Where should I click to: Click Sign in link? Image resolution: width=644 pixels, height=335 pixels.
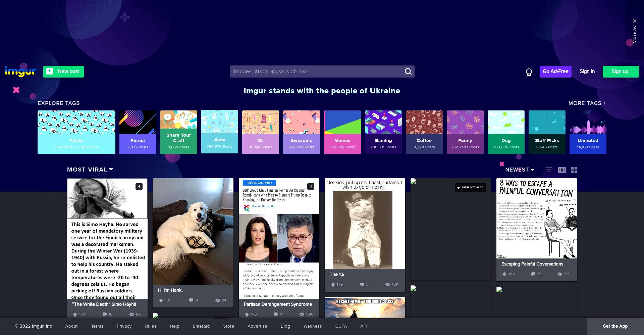587,71
